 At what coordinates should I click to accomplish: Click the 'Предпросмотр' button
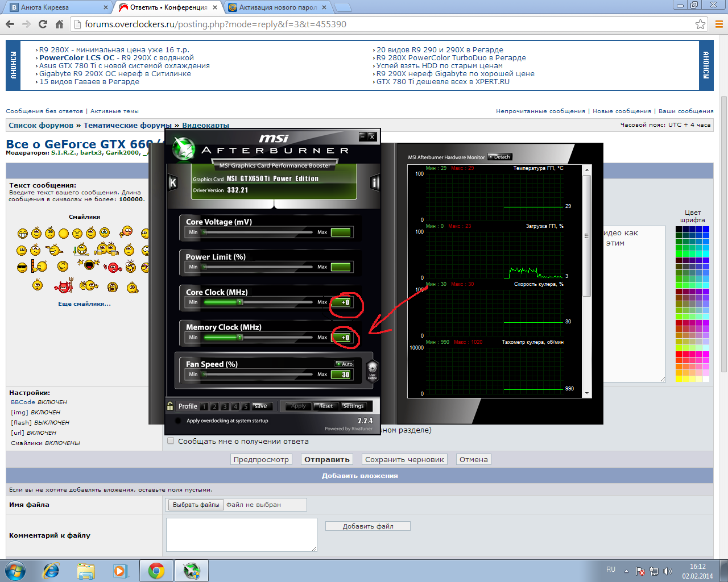coord(261,459)
